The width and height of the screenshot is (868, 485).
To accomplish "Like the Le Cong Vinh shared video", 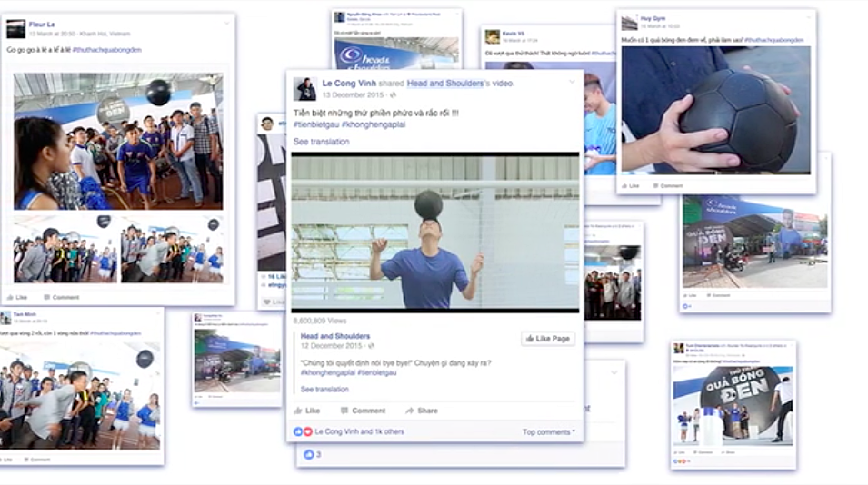I will pyautogui.click(x=307, y=411).
